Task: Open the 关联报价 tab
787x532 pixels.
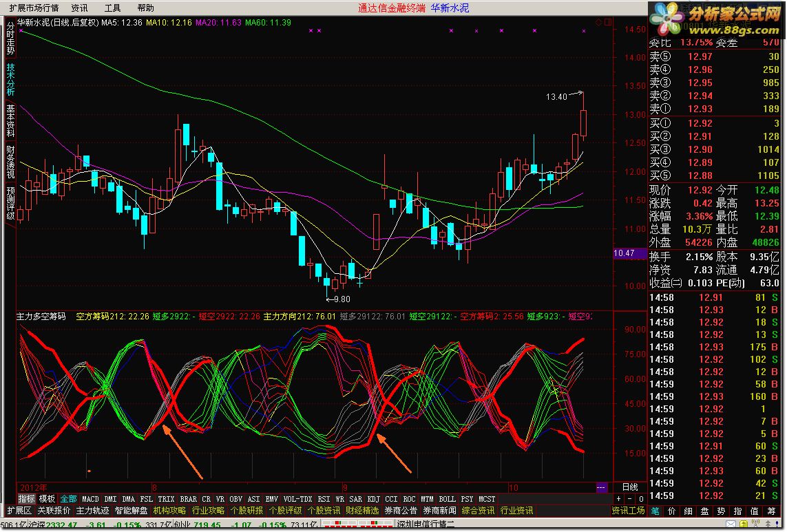Action: [x=54, y=511]
